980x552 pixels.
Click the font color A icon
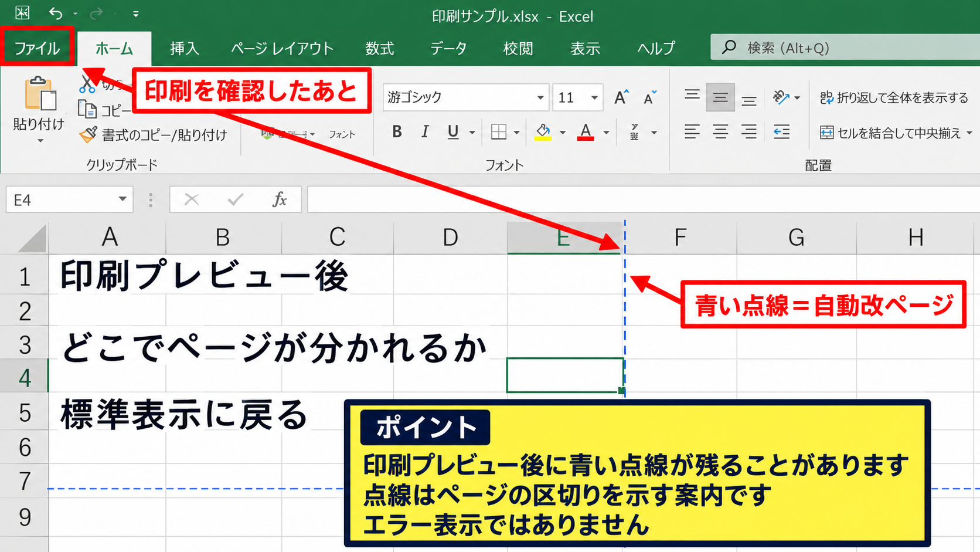tap(586, 132)
